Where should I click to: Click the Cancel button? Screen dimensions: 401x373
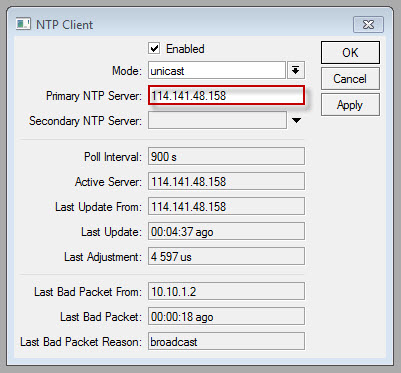350,79
